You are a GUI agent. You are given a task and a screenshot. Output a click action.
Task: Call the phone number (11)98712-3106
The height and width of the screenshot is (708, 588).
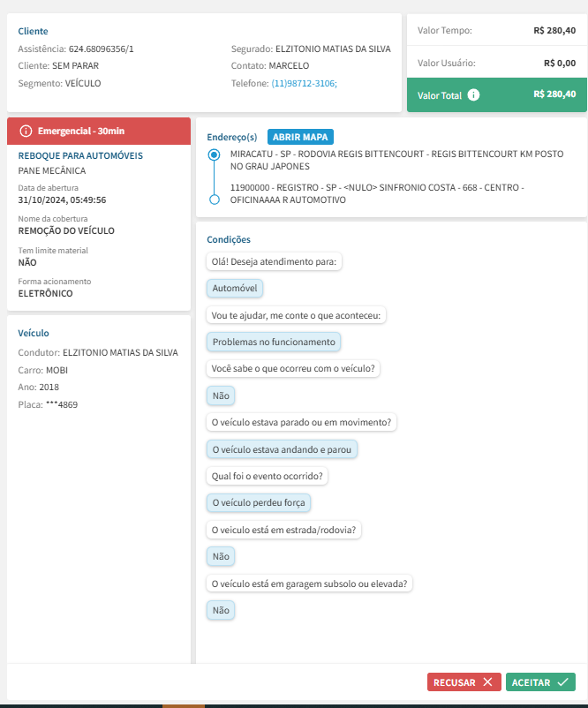pyautogui.click(x=304, y=83)
